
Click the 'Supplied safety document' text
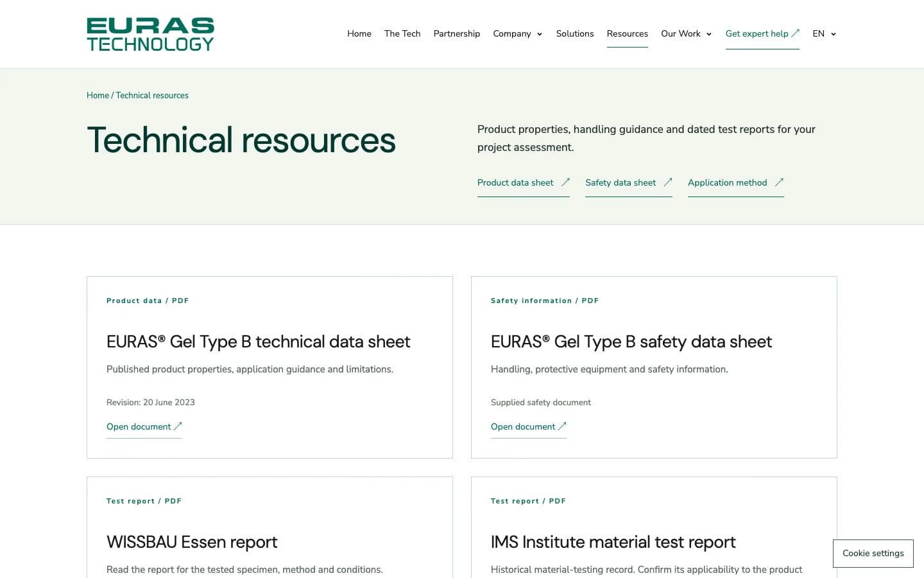point(541,402)
